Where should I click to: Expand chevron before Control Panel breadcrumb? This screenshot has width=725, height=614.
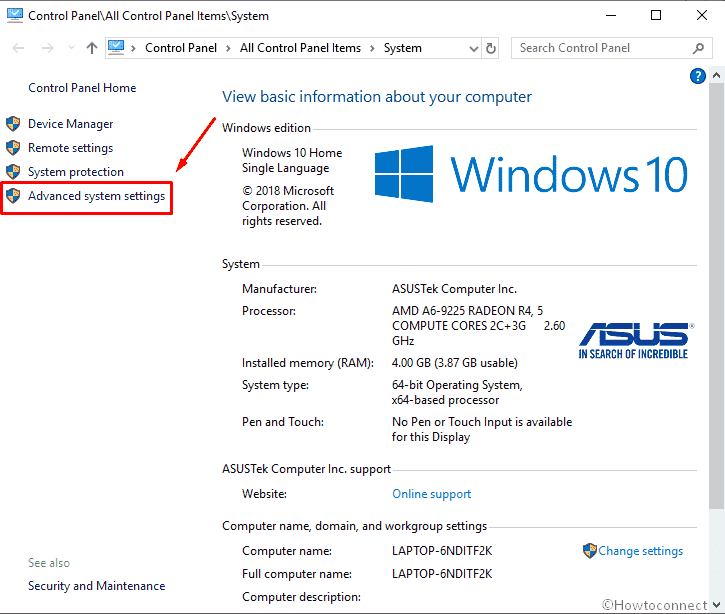(x=133, y=48)
